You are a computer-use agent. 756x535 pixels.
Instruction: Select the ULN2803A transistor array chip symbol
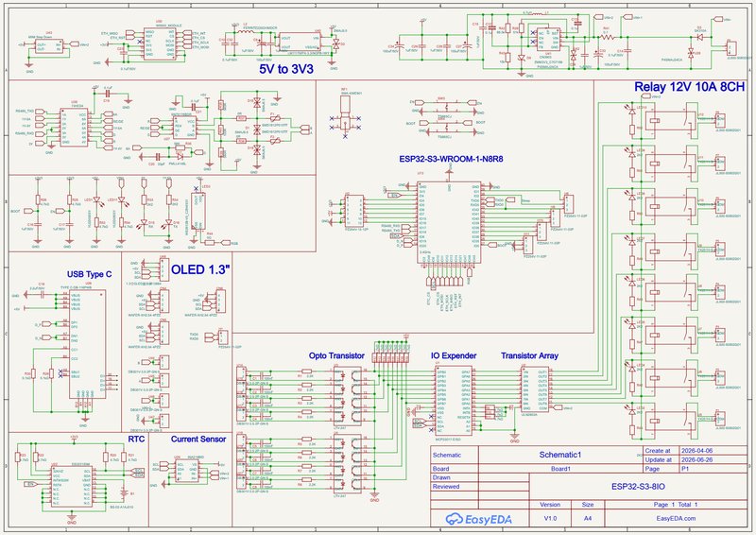coord(535,390)
